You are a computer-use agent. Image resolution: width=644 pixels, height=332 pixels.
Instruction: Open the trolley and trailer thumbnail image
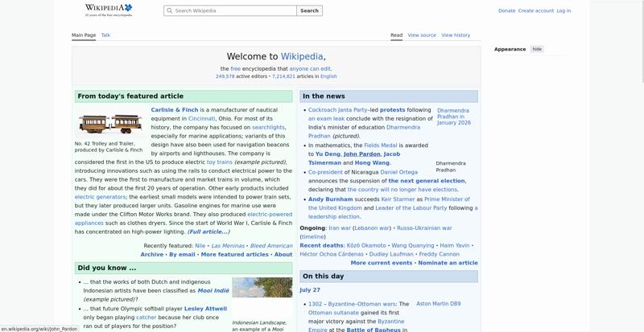(x=110, y=124)
